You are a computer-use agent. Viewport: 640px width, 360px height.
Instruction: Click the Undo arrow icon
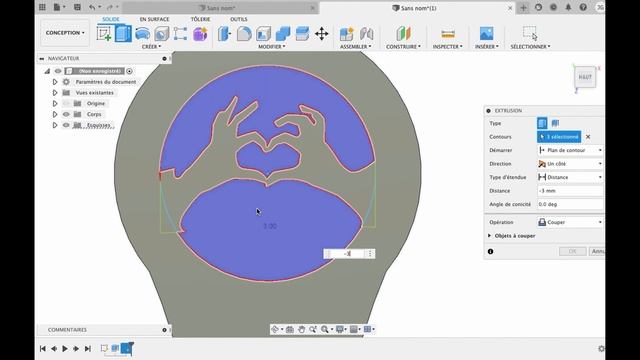tap(92, 7)
